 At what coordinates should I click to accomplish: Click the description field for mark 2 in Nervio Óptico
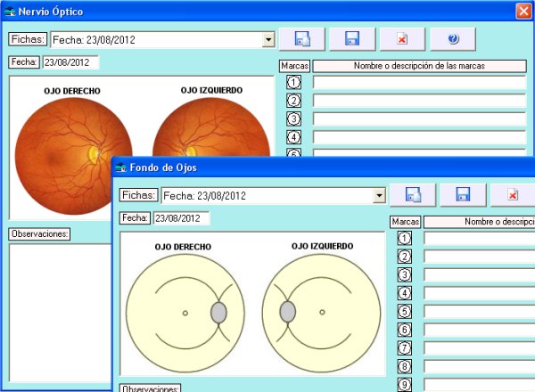(419, 101)
